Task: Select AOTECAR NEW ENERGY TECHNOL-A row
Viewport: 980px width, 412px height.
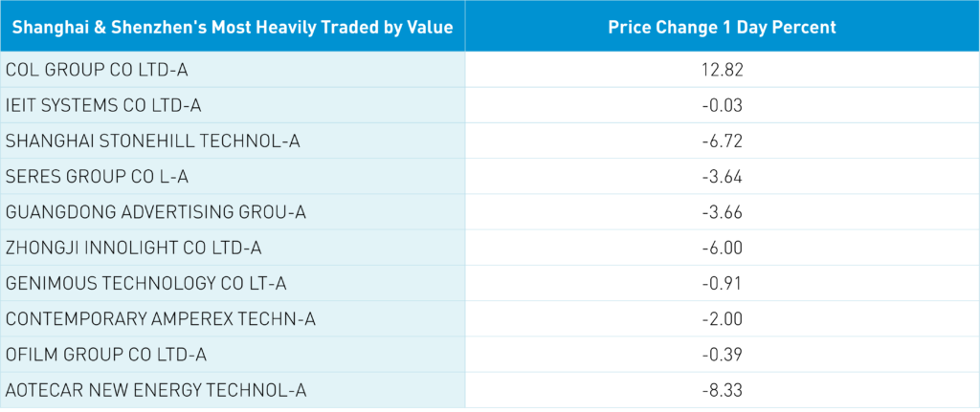Action: pos(156,390)
